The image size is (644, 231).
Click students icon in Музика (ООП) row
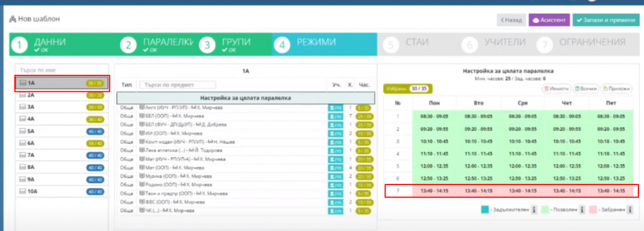coord(336,176)
